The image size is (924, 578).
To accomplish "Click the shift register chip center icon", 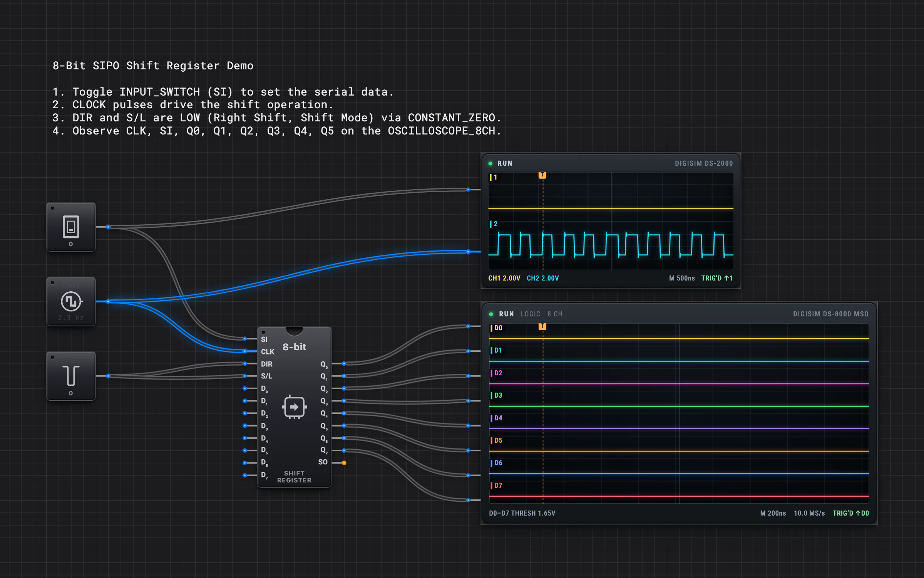I will tap(295, 407).
